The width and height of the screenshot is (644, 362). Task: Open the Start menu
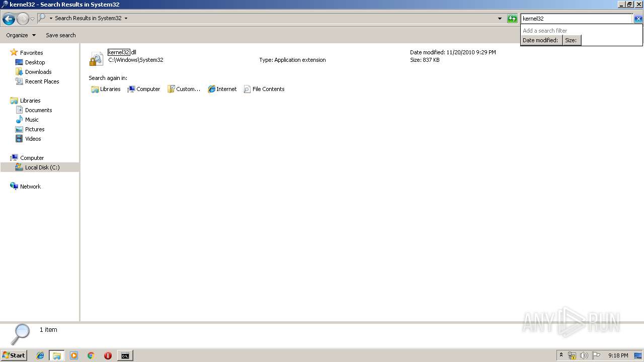[14, 355]
